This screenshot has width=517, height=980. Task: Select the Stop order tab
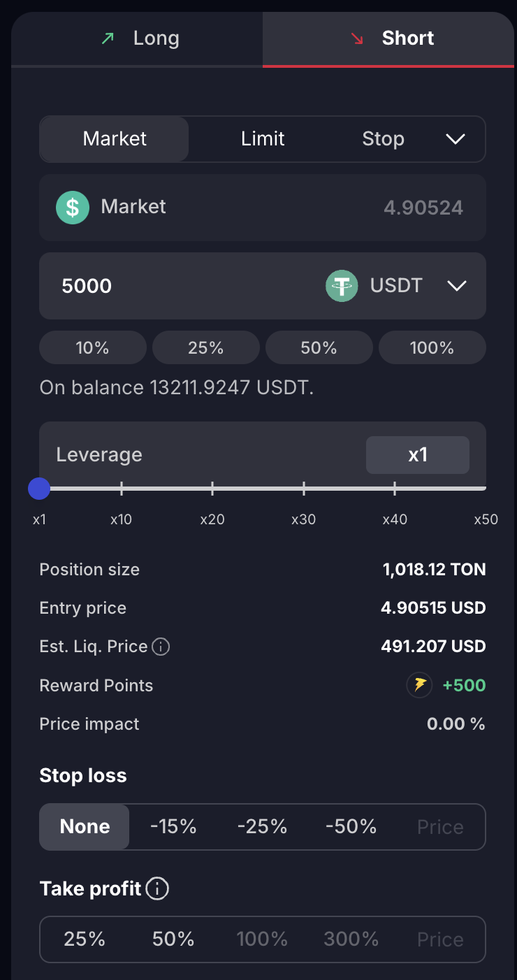pos(383,139)
